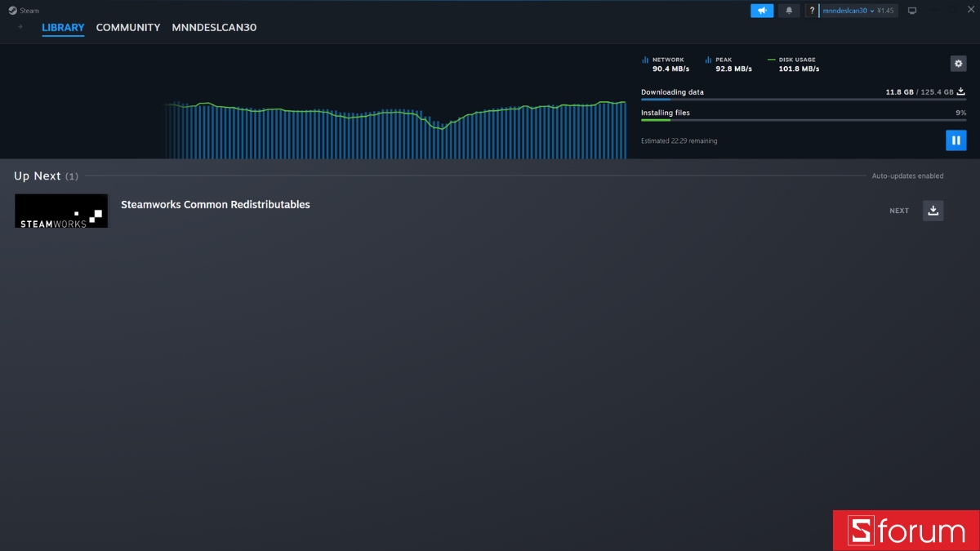
Task: Click the DISK USAGE 101.8 MB/s stat
Action: coord(794,64)
